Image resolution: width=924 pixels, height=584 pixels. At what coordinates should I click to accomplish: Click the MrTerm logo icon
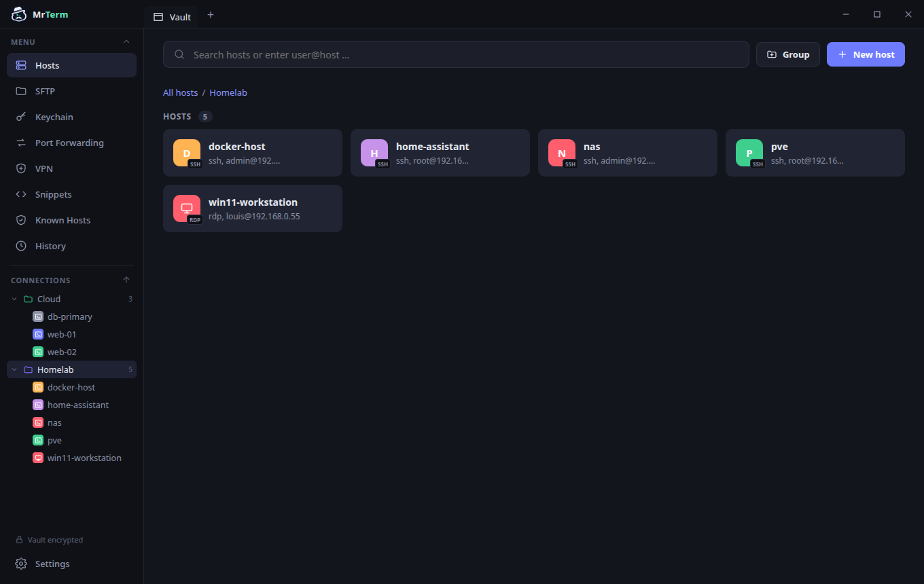coord(19,14)
